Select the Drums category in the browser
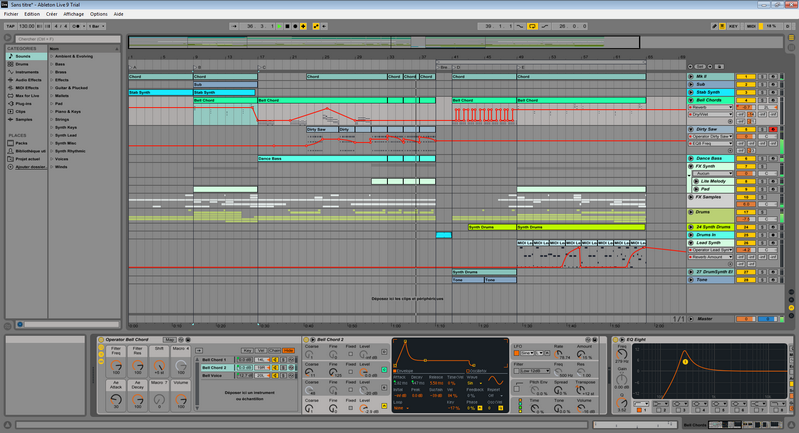Screen dimensions: 799x433 point(27,64)
